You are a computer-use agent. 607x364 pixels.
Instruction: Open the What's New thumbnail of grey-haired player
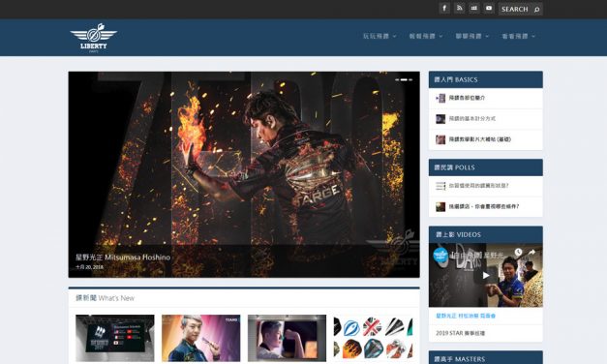pyautogui.click(x=201, y=338)
